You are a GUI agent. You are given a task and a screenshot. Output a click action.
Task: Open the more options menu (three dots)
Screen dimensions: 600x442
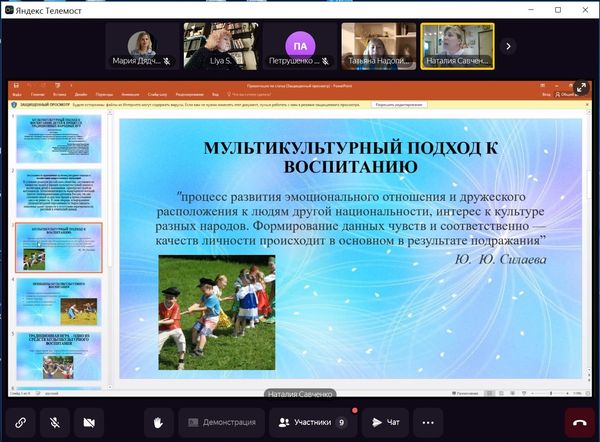point(429,422)
